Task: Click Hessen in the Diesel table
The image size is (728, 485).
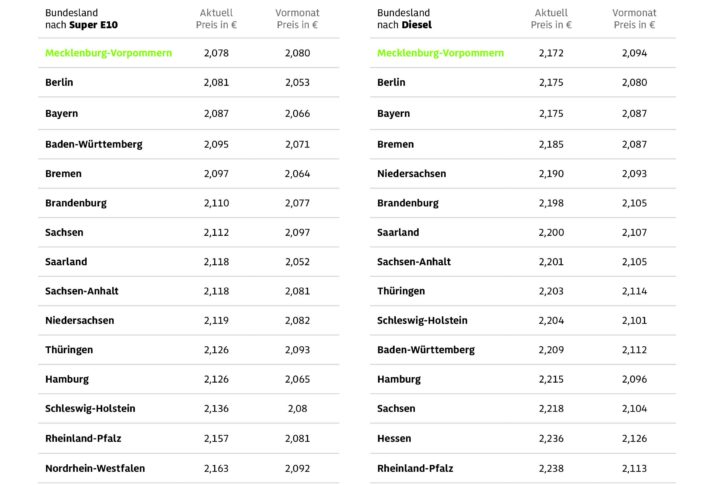Action: [x=394, y=438]
